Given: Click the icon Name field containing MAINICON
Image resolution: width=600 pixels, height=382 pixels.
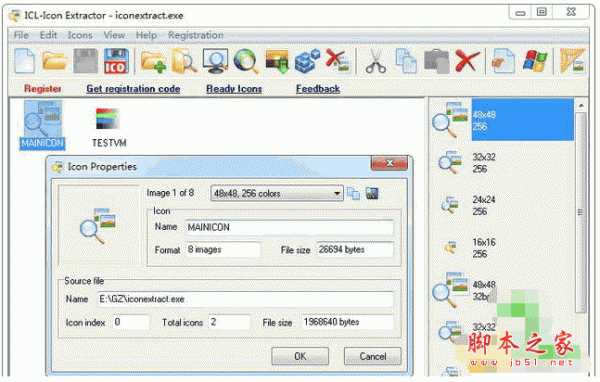Looking at the screenshot, I should coord(290,227).
